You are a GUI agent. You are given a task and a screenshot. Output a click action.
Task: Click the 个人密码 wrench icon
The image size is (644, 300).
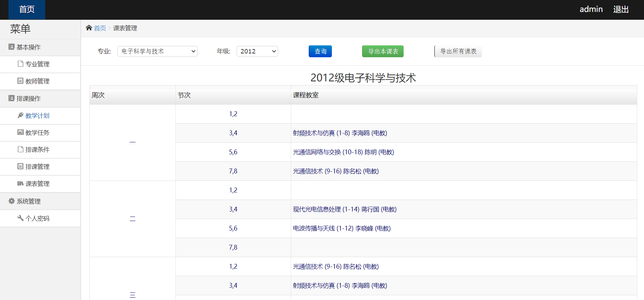[x=20, y=218]
